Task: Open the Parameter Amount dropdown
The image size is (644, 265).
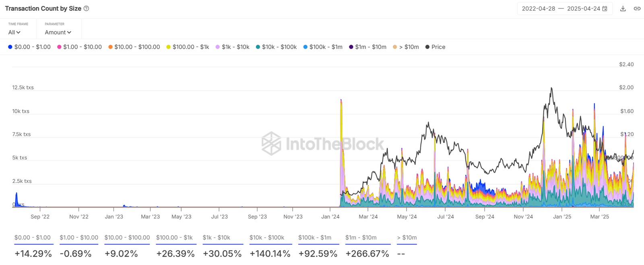Action: 58,32
